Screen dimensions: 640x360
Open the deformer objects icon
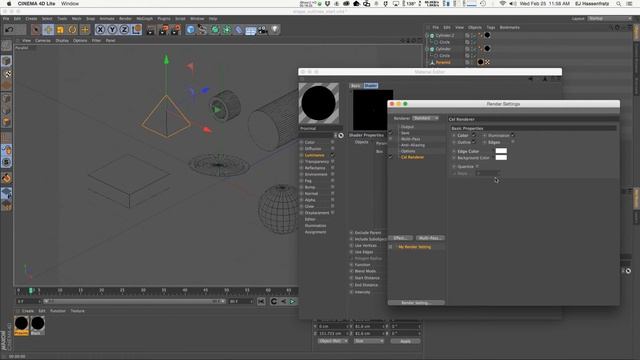coord(239,29)
